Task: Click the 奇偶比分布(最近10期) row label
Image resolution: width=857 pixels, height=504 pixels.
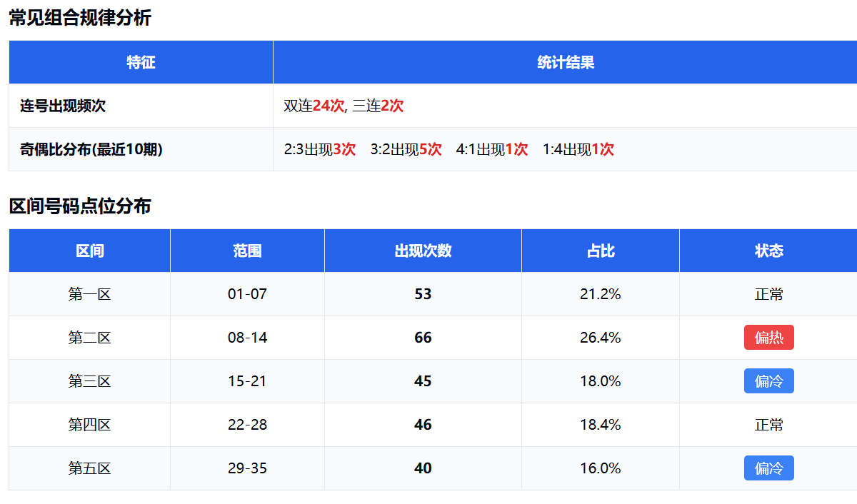Action: click(91, 149)
